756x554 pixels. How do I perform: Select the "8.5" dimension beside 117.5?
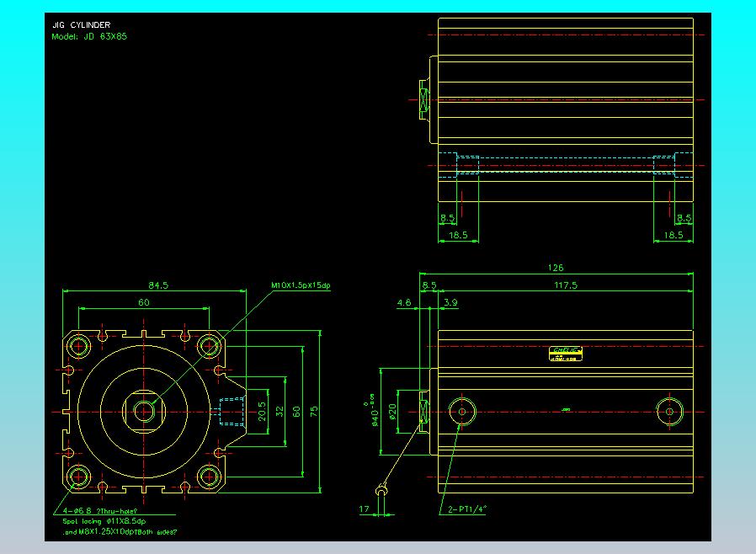[429, 285]
